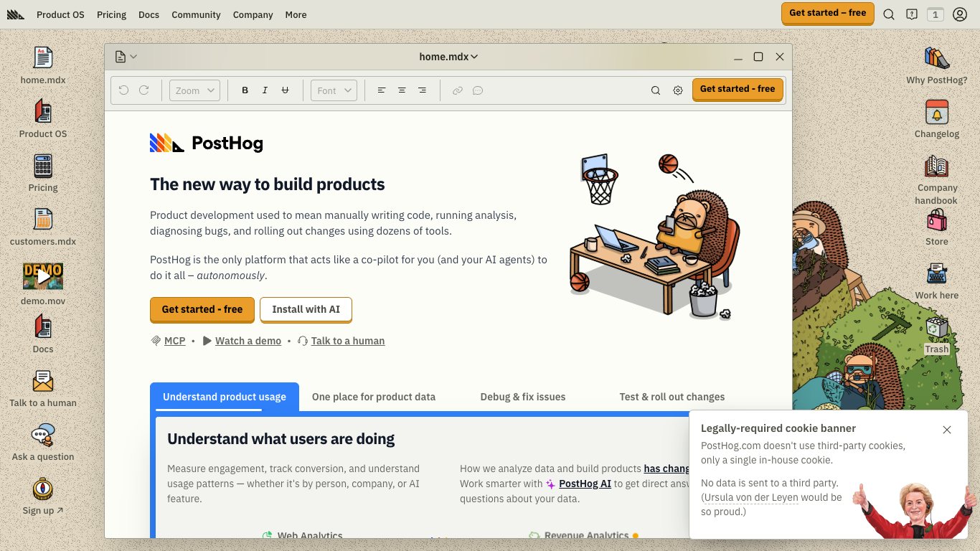Open the Pricing calculator desktop icon
This screenshot has width=980, height=551.
tap(43, 172)
